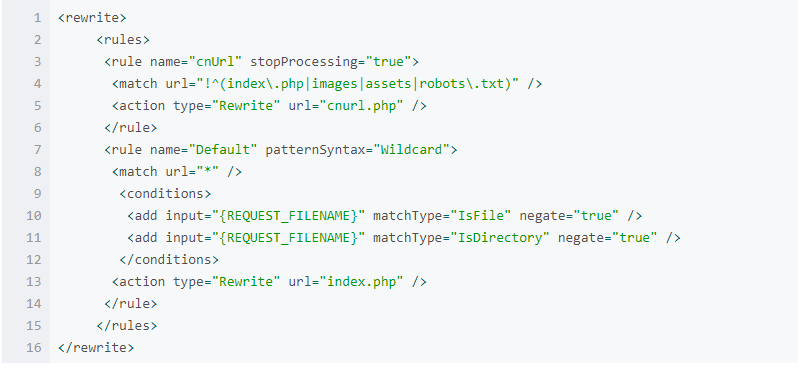Click line number 7 in gutter
The height and width of the screenshot is (380, 798).
pos(38,150)
